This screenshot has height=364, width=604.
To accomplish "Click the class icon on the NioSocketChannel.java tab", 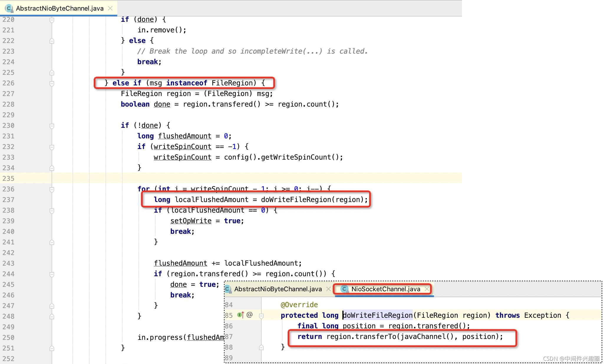I will pyautogui.click(x=344, y=289).
